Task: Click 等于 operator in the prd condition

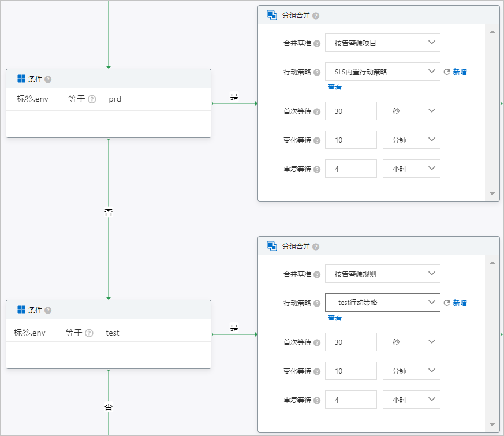Action: coord(77,99)
